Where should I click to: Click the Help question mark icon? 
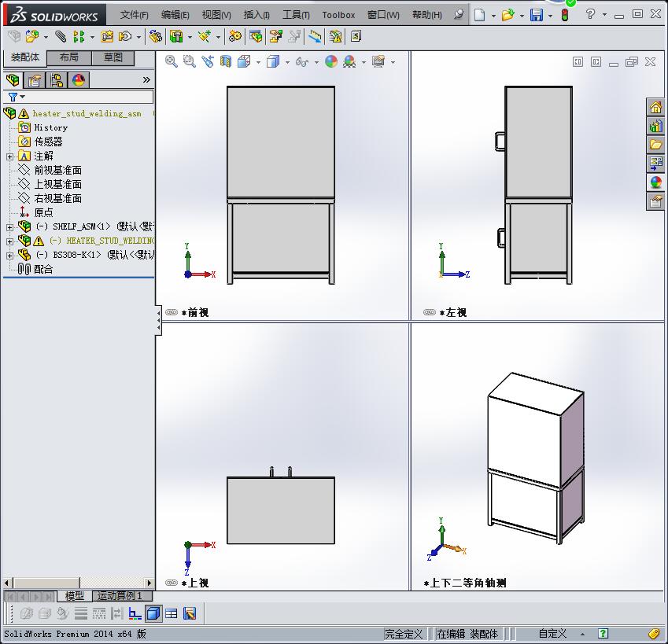click(x=590, y=14)
